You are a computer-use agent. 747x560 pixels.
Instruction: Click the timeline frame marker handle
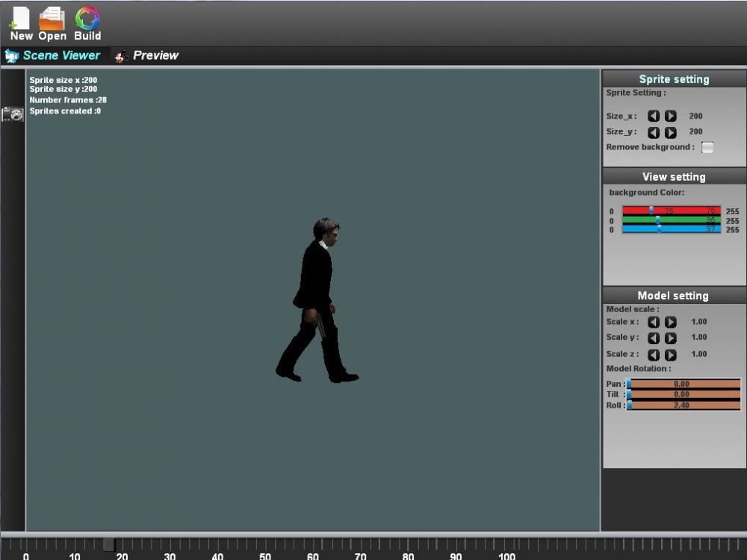coord(109,544)
